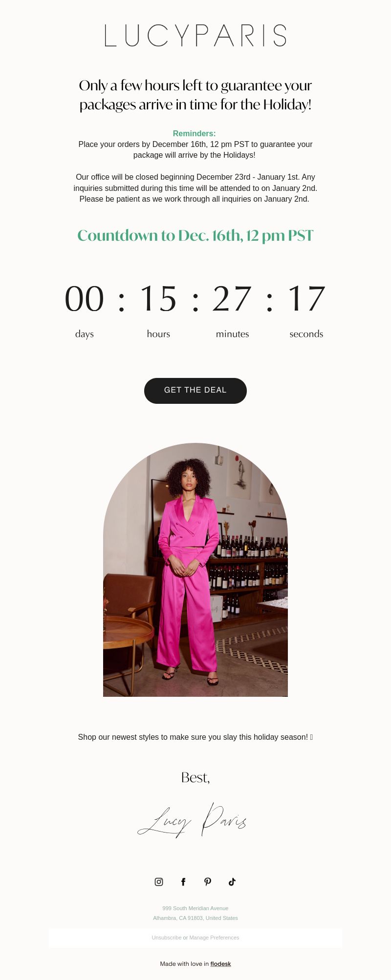Click the countdown minutes value 27

(x=232, y=298)
